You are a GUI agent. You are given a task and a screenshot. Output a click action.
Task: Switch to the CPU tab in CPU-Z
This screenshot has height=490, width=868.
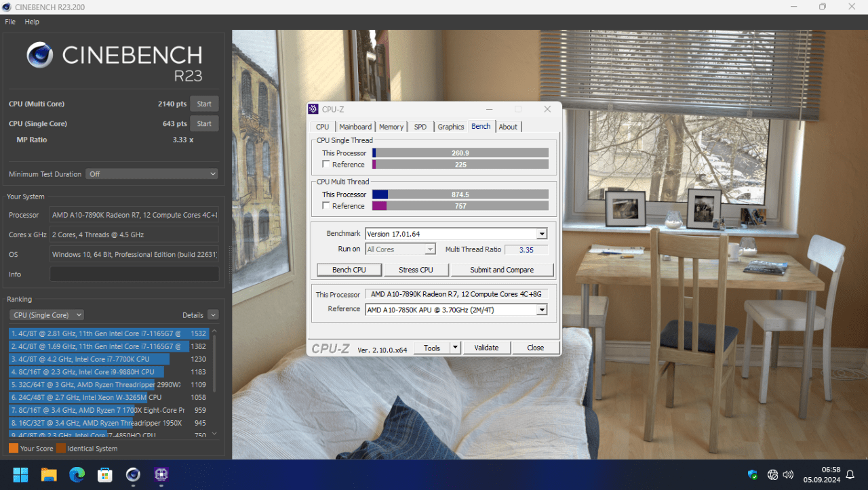323,127
